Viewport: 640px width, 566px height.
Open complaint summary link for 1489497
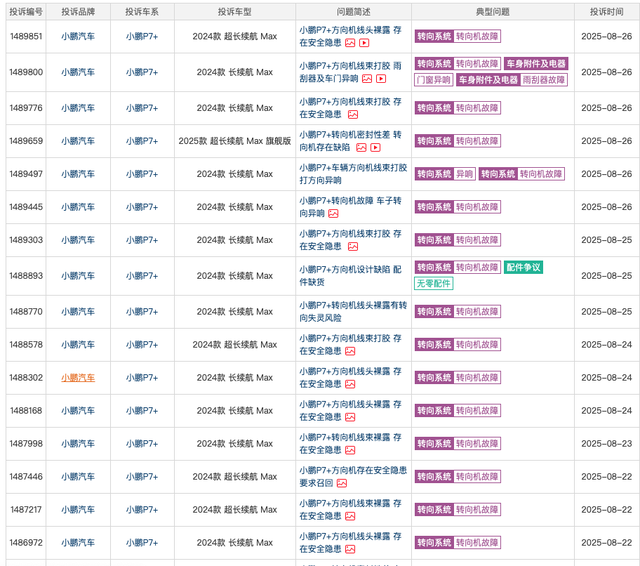(353, 174)
